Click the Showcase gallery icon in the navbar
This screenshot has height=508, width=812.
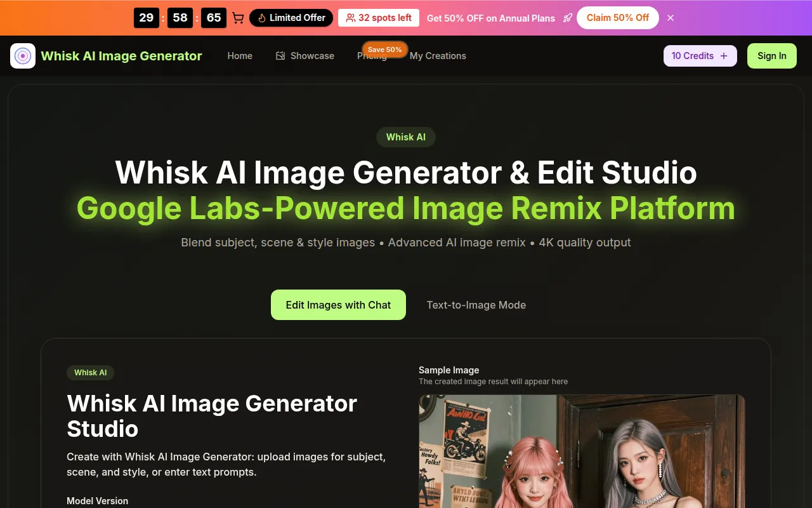tap(280, 56)
